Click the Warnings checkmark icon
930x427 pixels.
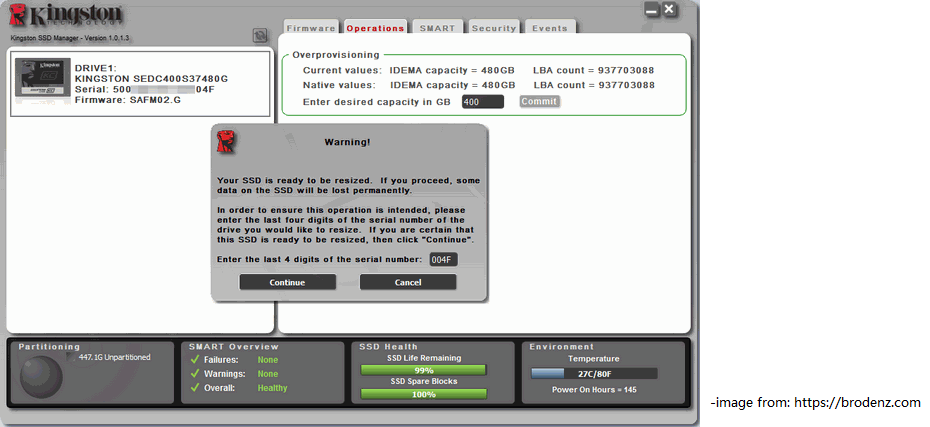[x=194, y=374]
